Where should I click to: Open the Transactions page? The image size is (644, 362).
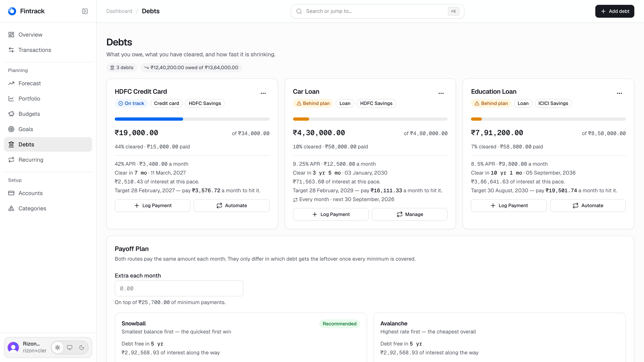(48, 50)
